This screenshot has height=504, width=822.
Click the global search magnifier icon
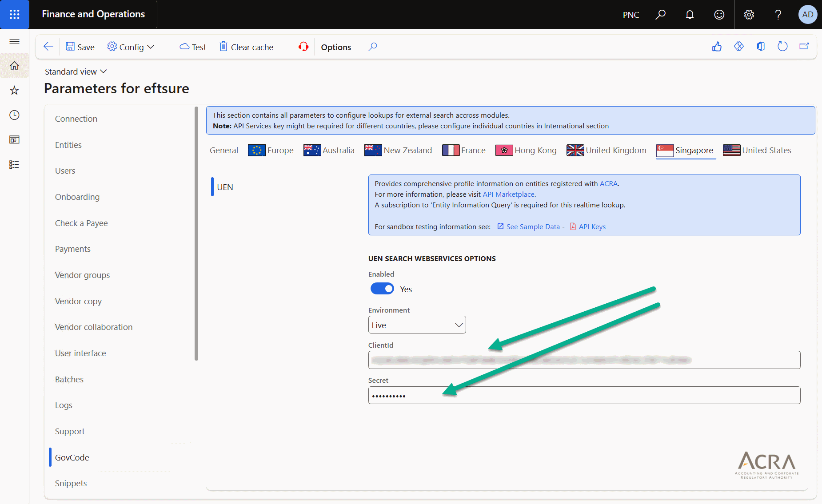[x=661, y=15]
